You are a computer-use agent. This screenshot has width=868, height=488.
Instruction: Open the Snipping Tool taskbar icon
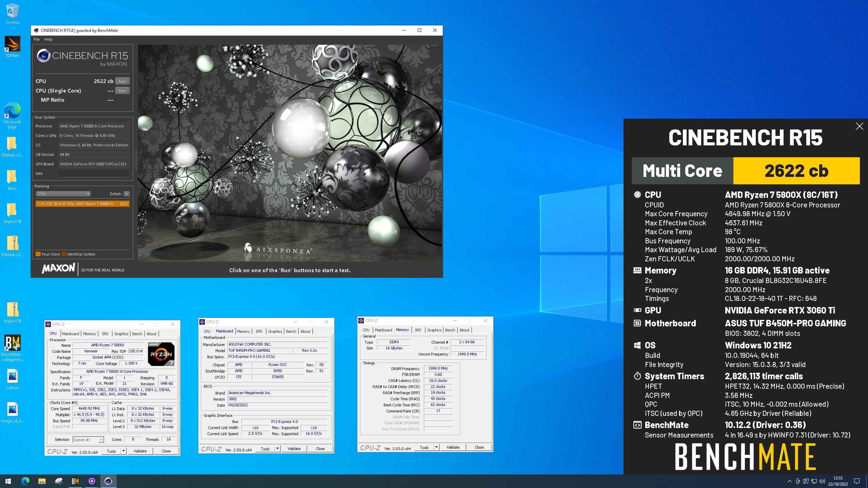(x=58, y=481)
